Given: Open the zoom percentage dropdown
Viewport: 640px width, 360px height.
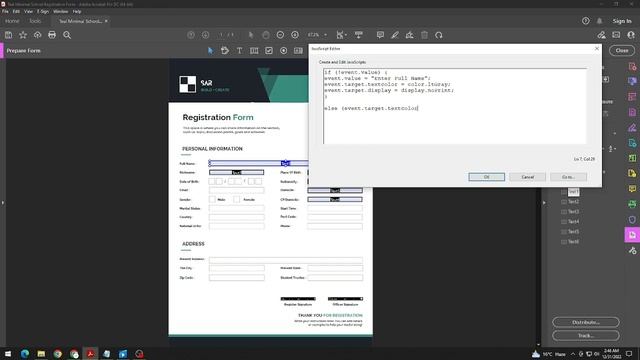Looking at the screenshot, I should (325, 35).
